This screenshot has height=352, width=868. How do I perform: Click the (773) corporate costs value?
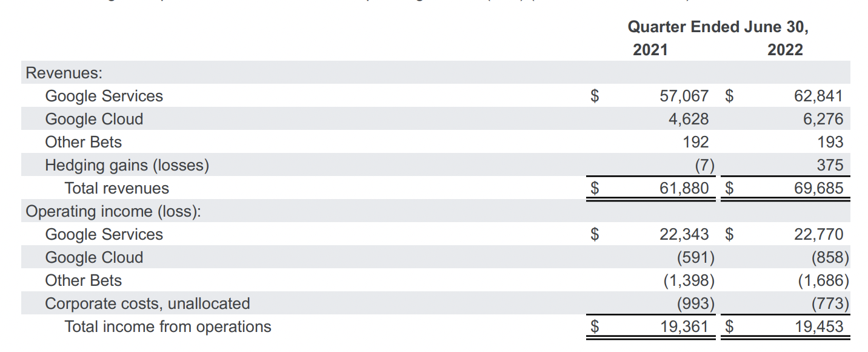830,303
